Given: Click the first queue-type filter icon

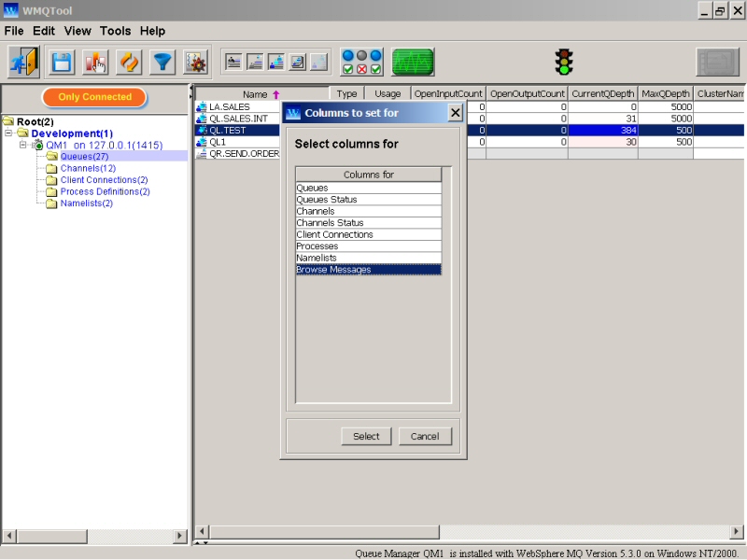Looking at the screenshot, I should pyautogui.click(x=233, y=62).
